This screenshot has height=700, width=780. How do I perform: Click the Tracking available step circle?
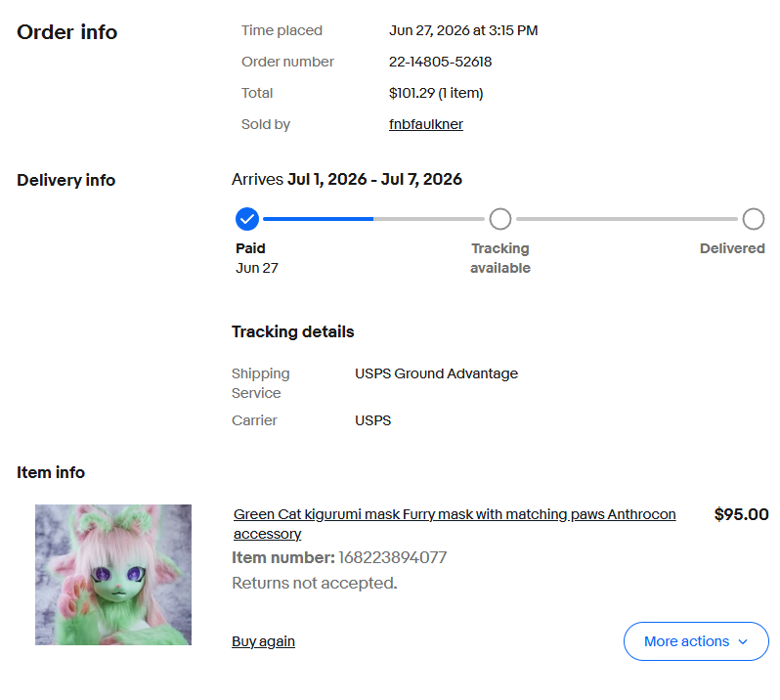pos(499,219)
